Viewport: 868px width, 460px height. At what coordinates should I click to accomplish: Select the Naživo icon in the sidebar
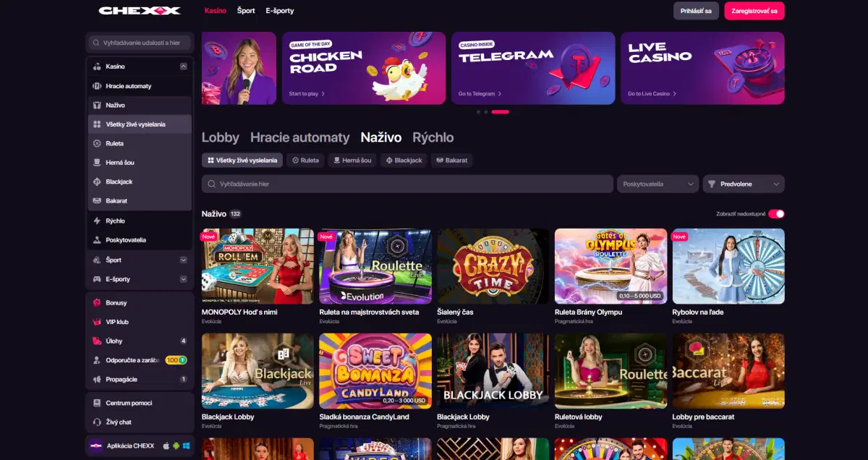97,106
